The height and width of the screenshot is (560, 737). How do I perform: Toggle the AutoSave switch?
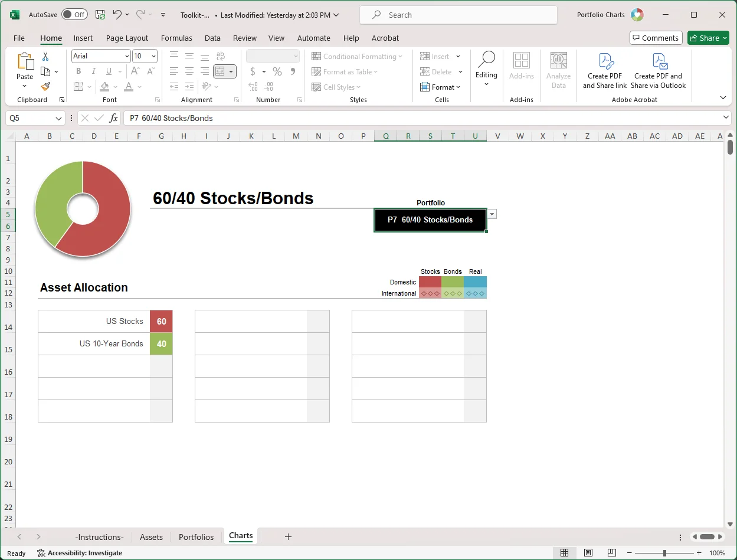click(x=74, y=15)
